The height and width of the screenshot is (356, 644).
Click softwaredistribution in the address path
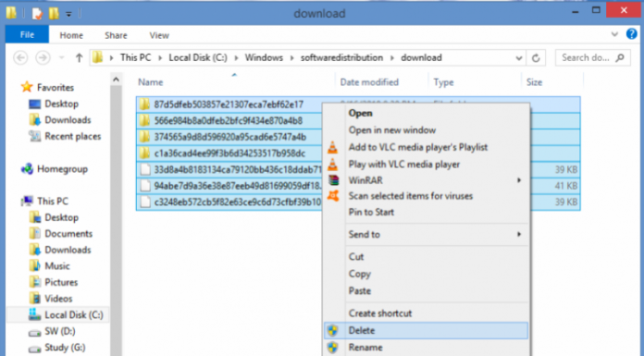point(341,58)
